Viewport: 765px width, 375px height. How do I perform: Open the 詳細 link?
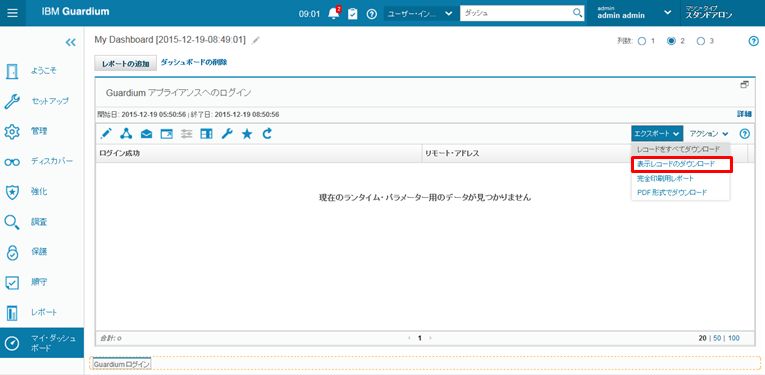pyautogui.click(x=744, y=114)
